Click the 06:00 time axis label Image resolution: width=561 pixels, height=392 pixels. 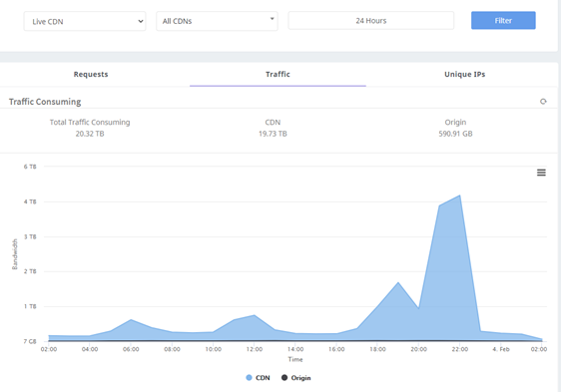pyautogui.click(x=131, y=349)
